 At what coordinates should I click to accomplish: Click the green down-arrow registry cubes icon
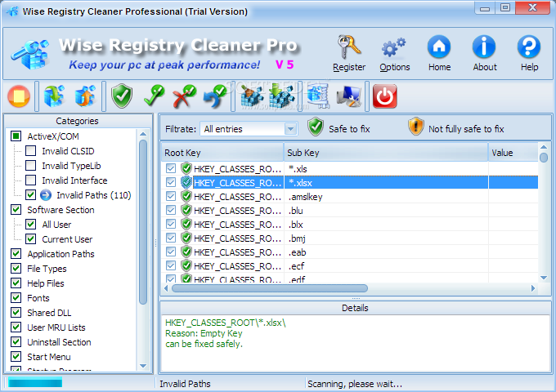pyautogui.click(x=280, y=96)
